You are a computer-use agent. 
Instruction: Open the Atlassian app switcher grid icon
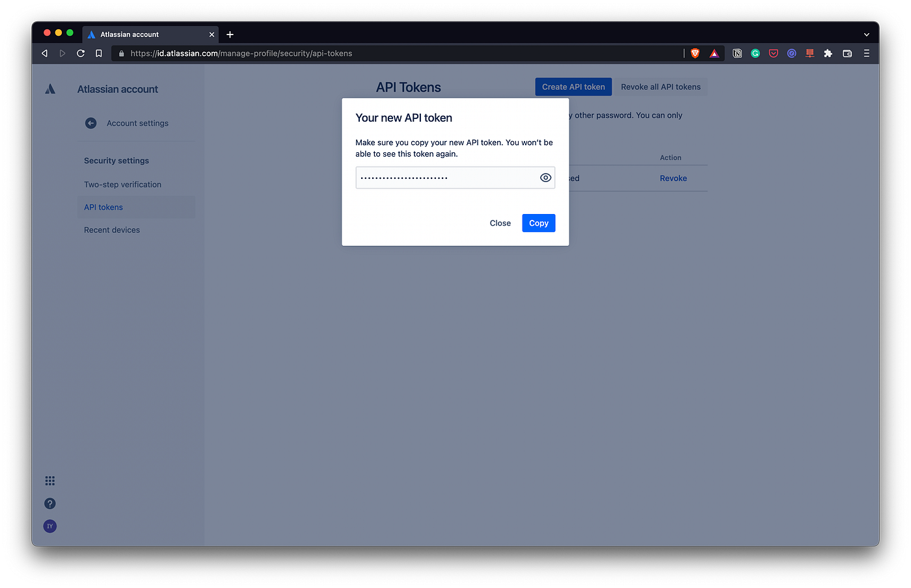pos(49,480)
